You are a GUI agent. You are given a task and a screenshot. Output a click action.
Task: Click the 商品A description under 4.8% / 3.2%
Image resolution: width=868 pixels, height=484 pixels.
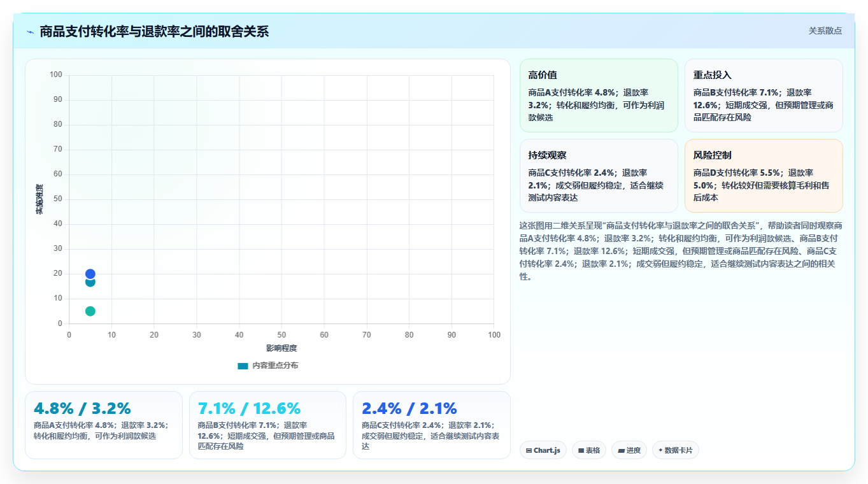coord(101,431)
